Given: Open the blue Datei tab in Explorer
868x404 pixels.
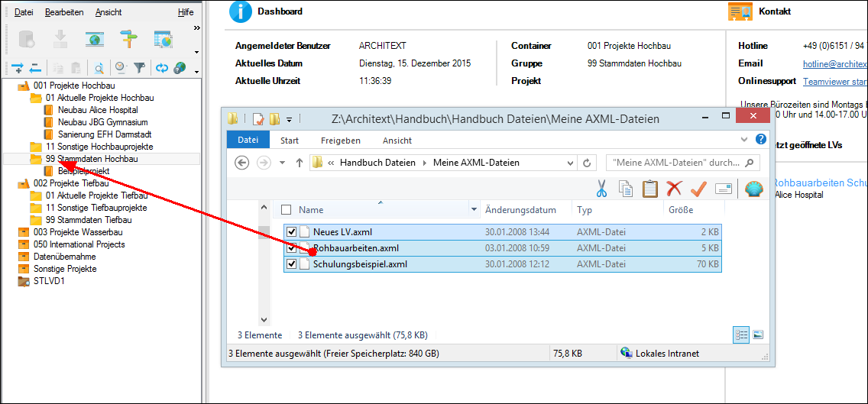Looking at the screenshot, I should click(x=248, y=140).
